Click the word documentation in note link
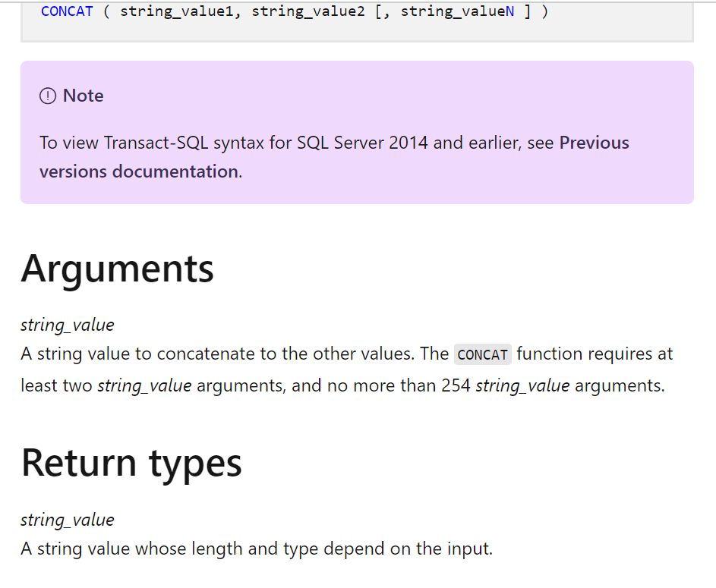The height and width of the screenshot is (588, 716). coord(175,171)
